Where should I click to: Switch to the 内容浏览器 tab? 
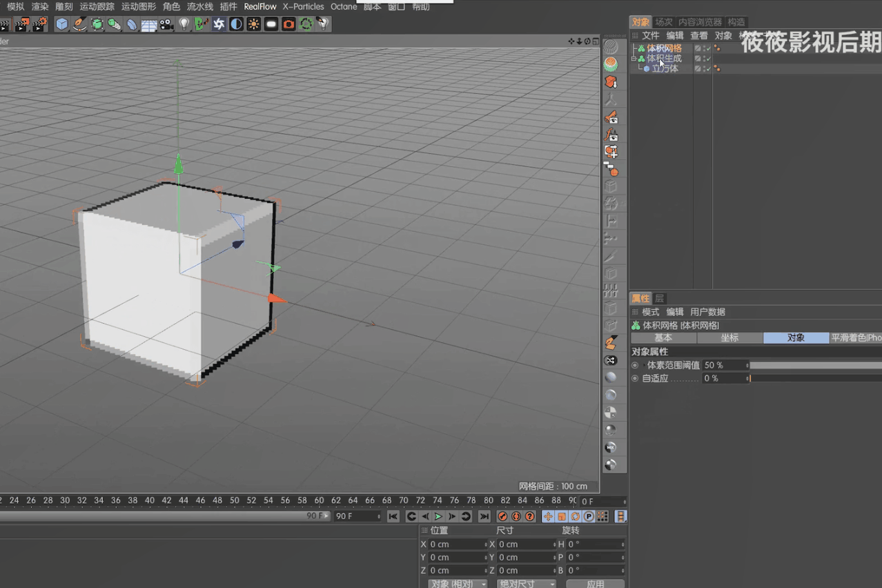click(x=699, y=22)
